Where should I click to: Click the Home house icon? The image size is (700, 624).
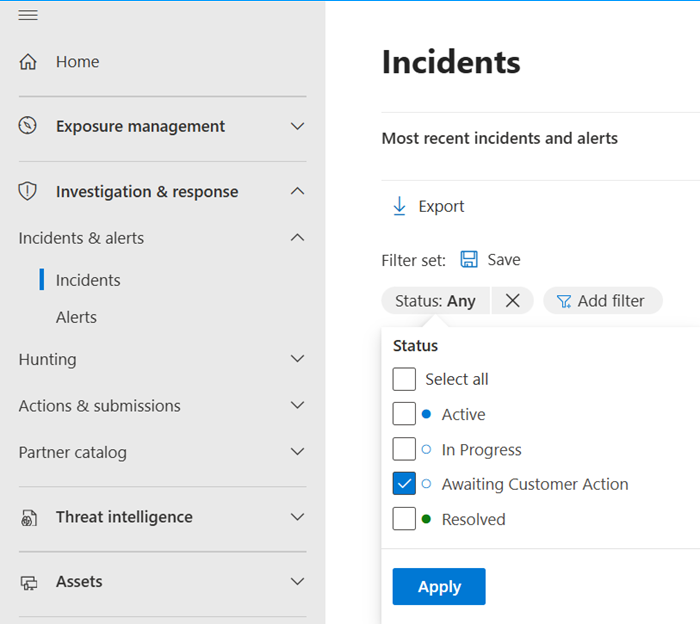click(28, 62)
